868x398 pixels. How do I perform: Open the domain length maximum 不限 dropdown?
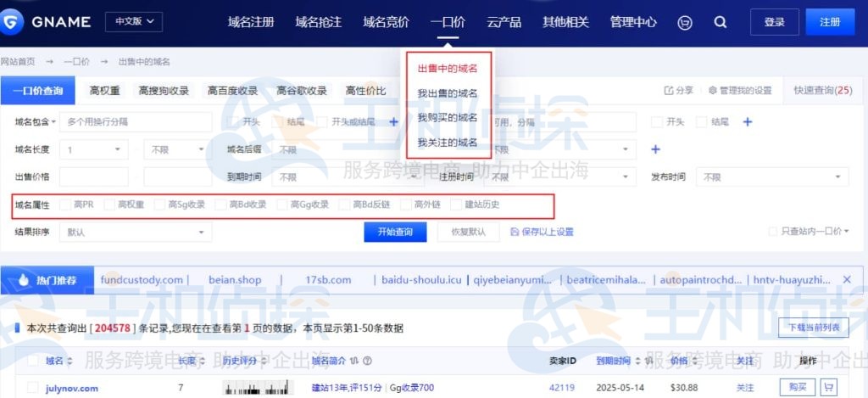tap(178, 149)
